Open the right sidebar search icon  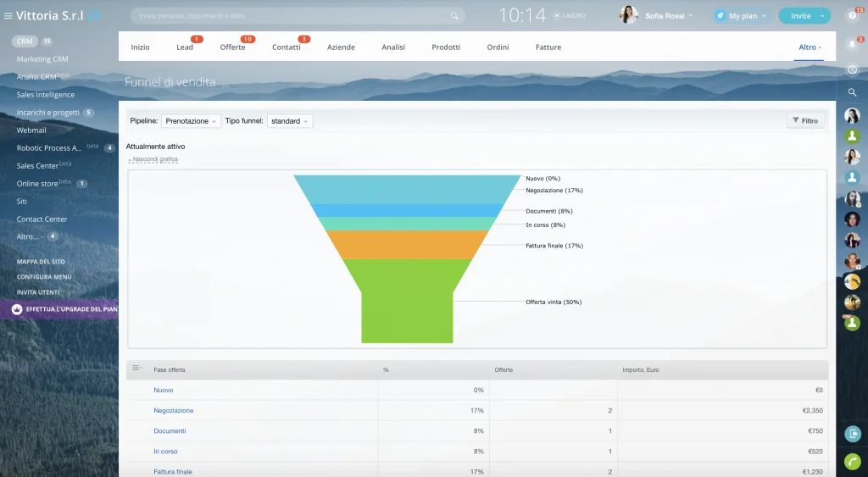point(853,92)
